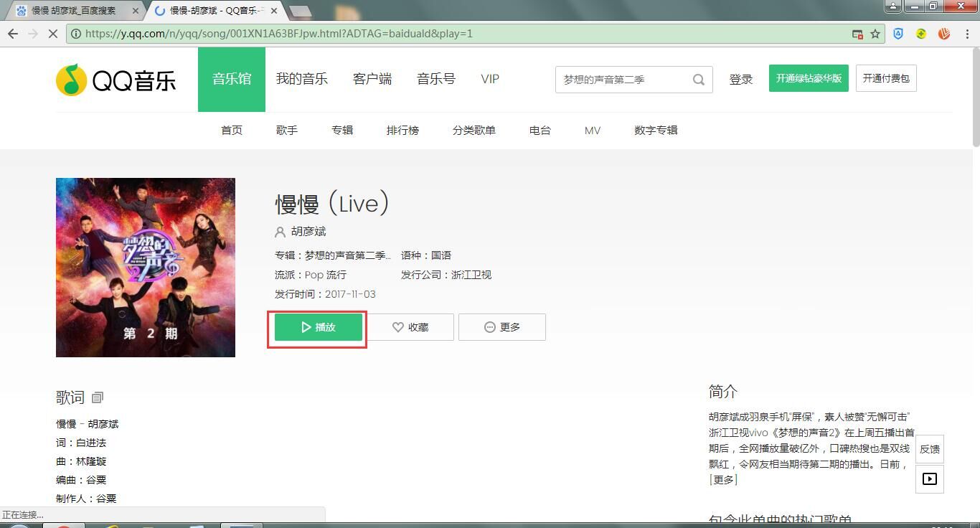This screenshot has height=528, width=980.
Task: Click the page info icon in address bar
Action: point(76,33)
